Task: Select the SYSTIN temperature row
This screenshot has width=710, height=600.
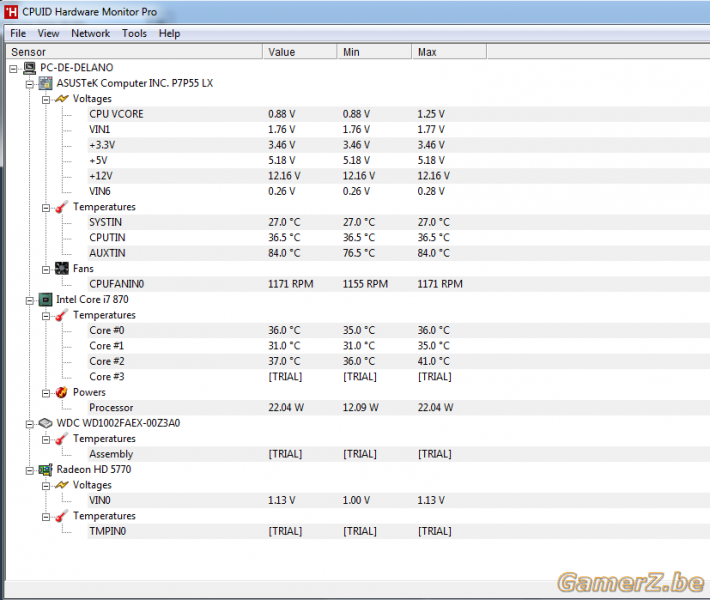Action: click(398, 222)
